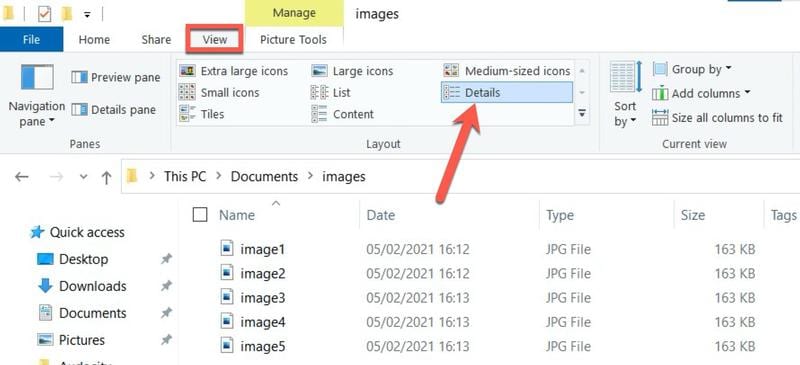Sort by the Tags column header
Viewport: 800px width, 365px height.
783,215
